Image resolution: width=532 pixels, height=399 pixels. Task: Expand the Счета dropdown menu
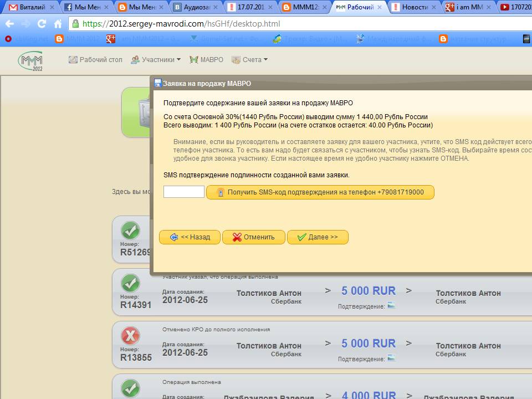pos(250,60)
